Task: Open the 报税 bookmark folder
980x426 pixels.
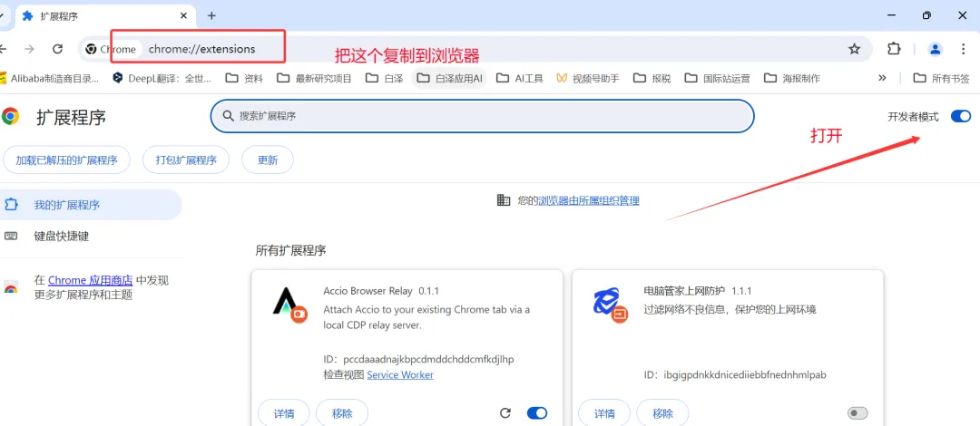Action: click(x=652, y=78)
